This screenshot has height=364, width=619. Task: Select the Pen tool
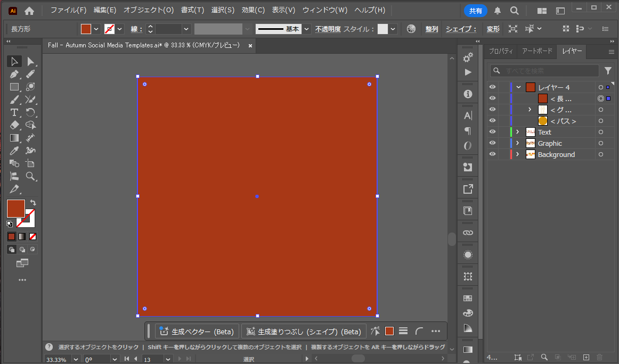[x=14, y=74]
